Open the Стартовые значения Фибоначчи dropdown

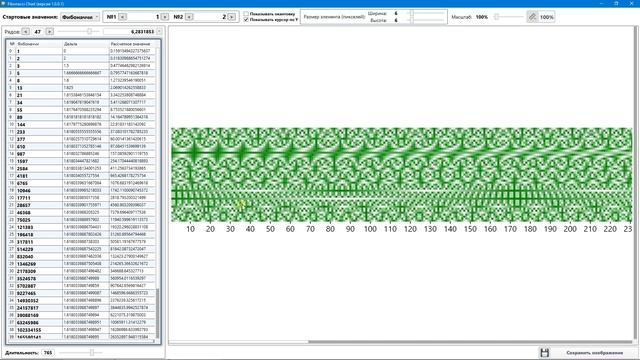tap(80, 17)
